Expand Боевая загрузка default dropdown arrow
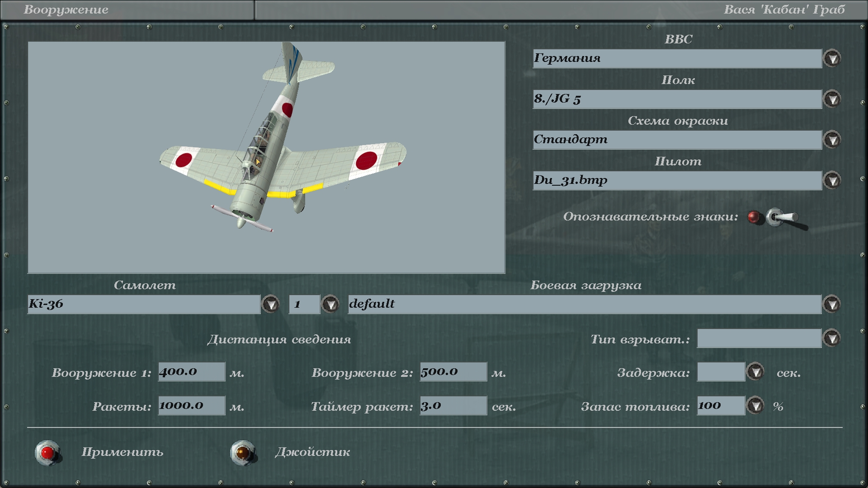The image size is (868, 488). tap(832, 305)
